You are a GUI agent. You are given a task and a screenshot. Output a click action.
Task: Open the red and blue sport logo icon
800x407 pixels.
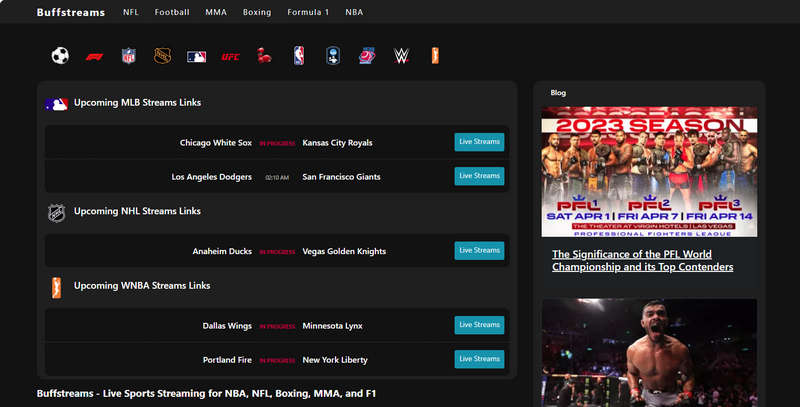coord(367,56)
